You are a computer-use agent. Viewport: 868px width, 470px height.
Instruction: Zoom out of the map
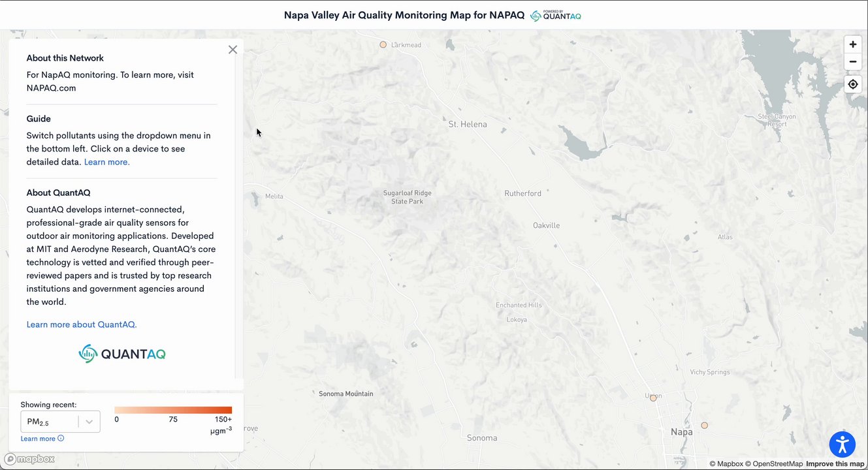pos(852,62)
